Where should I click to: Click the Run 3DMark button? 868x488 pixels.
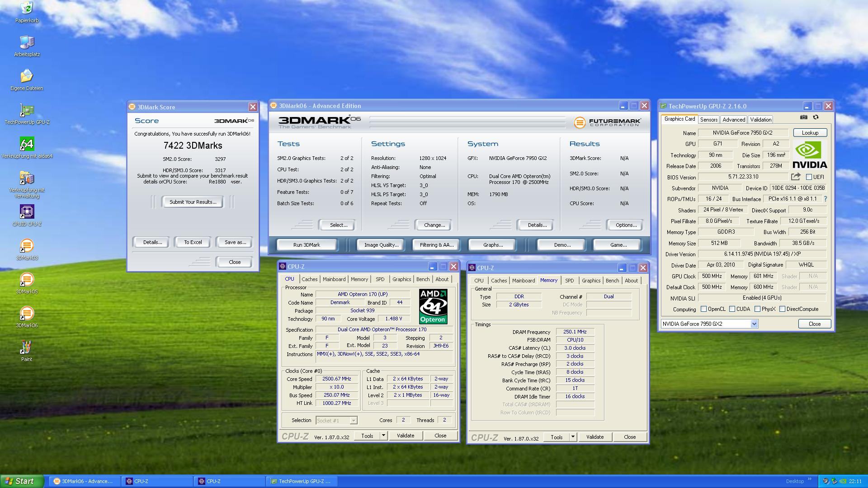[x=307, y=245]
